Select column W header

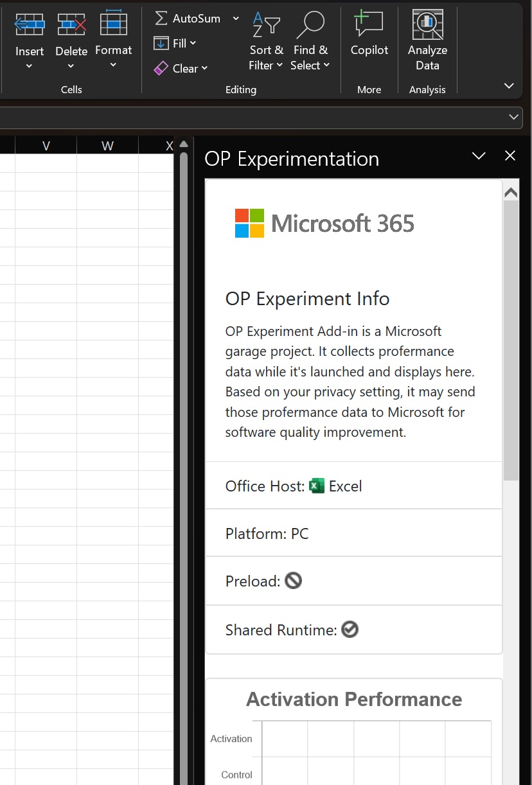tap(107, 146)
